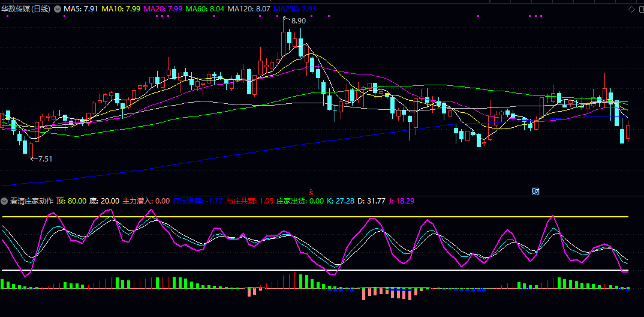Select the MA120: 8.07 label
This screenshot has width=644, height=317.
(x=248, y=10)
